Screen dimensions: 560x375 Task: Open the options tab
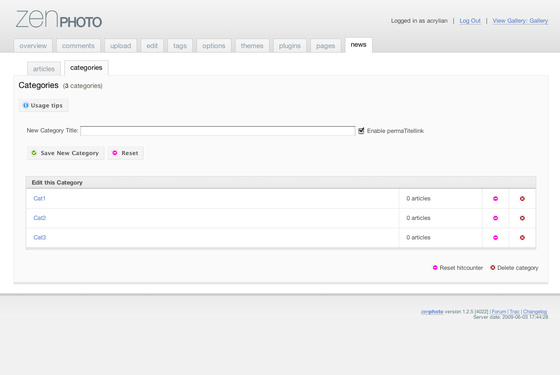[x=214, y=46]
